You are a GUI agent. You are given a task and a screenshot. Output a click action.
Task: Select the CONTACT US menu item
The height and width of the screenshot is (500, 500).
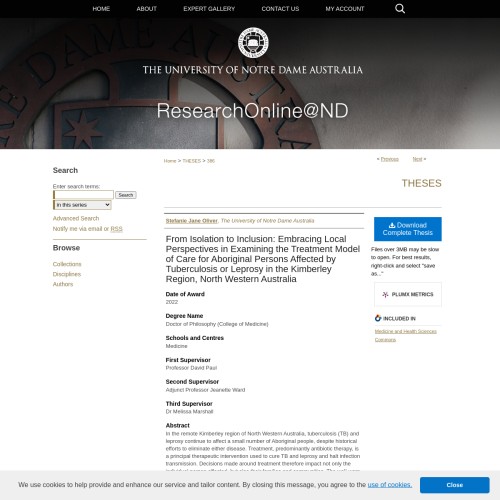click(280, 9)
